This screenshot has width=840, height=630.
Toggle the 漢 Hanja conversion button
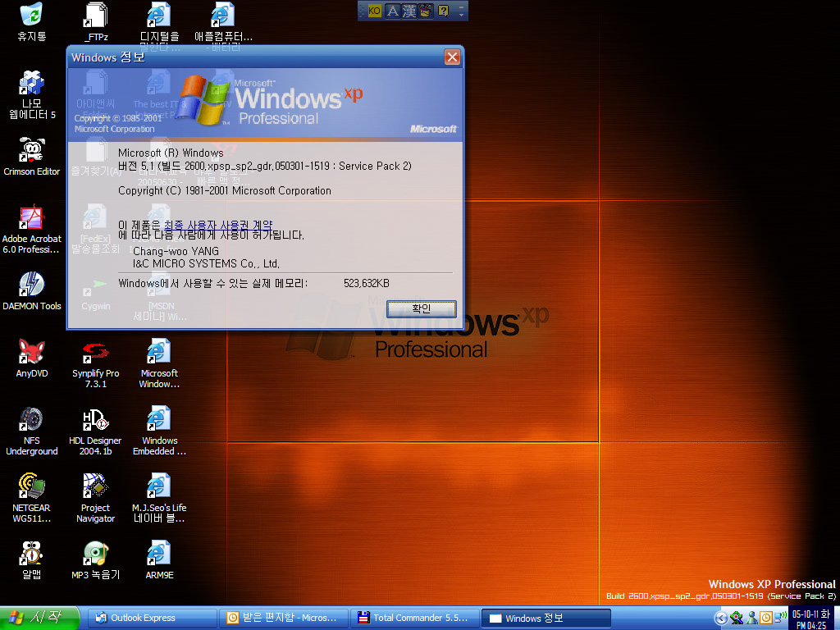(409, 11)
